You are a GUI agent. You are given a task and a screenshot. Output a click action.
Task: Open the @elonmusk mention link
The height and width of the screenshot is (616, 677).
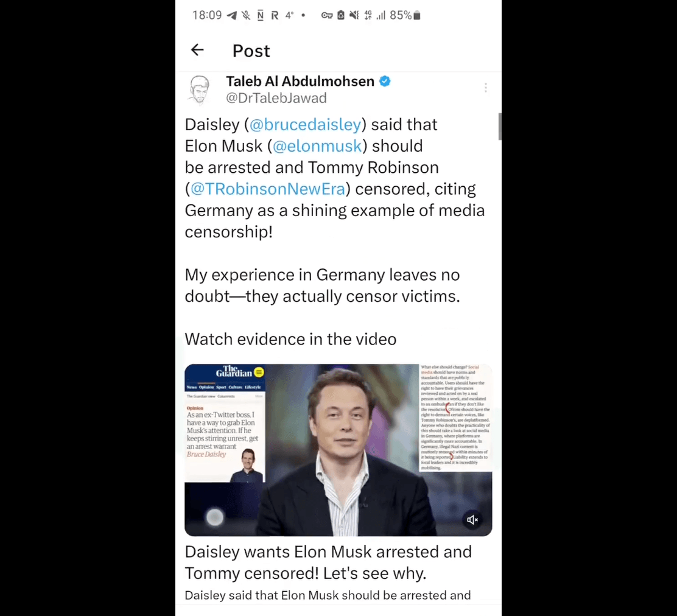[317, 146]
